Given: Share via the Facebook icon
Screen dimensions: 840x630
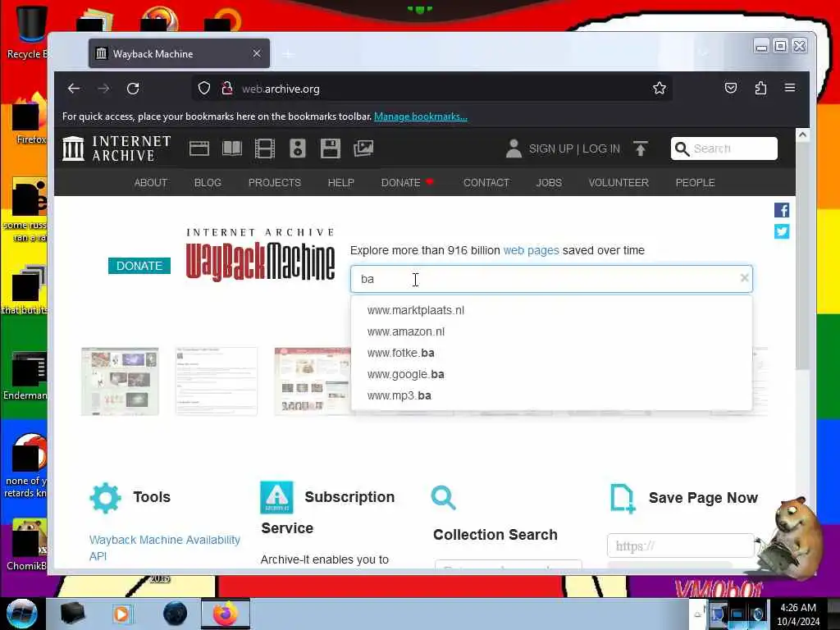Looking at the screenshot, I should (x=782, y=210).
